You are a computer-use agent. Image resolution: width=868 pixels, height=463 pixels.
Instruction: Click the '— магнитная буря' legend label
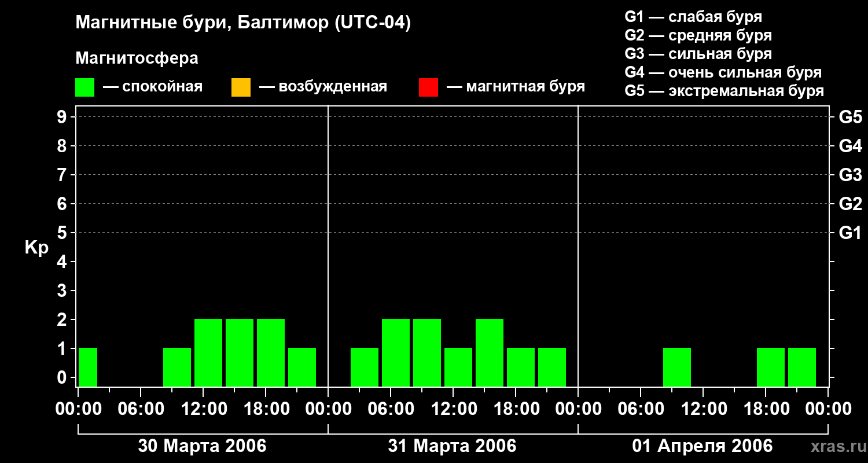(516, 87)
